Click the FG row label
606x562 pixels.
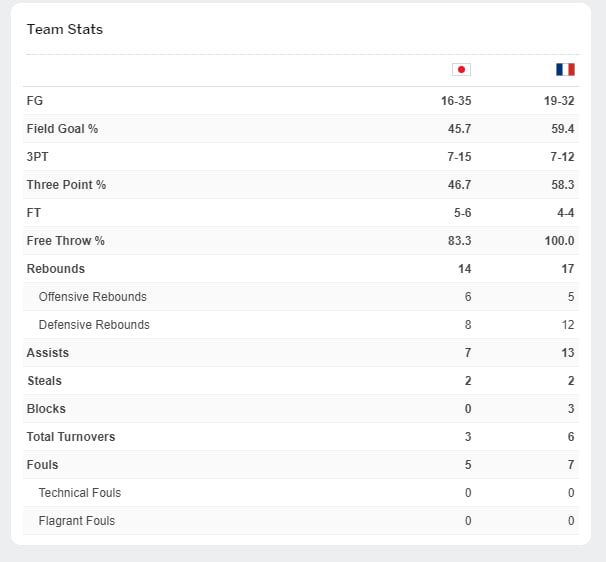pyautogui.click(x=35, y=101)
